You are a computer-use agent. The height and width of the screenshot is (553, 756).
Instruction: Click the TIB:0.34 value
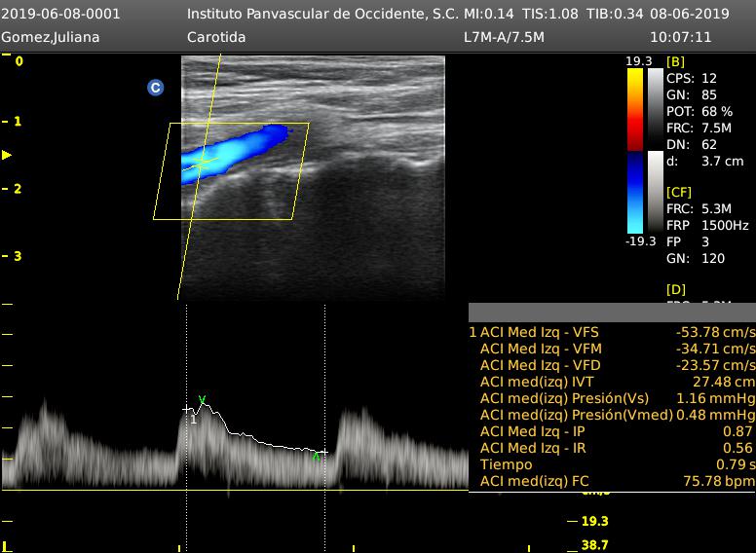[x=615, y=14]
